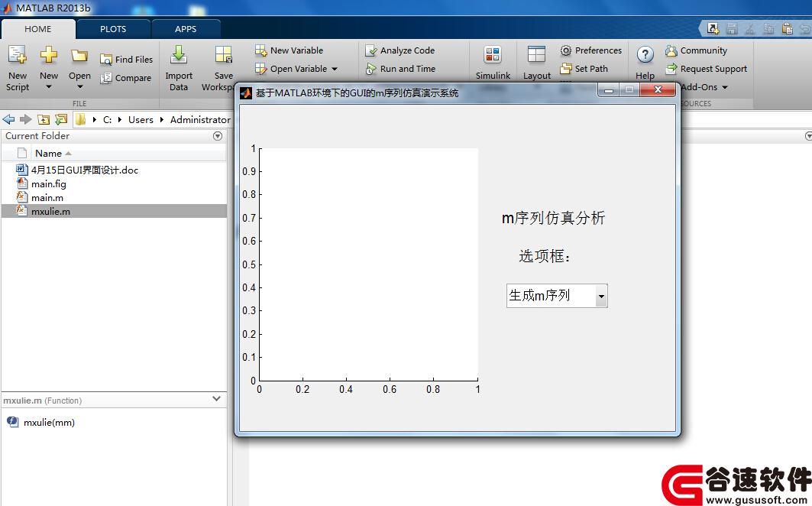Open the Set Path dialog
The width and height of the screenshot is (812, 506).
pos(584,69)
